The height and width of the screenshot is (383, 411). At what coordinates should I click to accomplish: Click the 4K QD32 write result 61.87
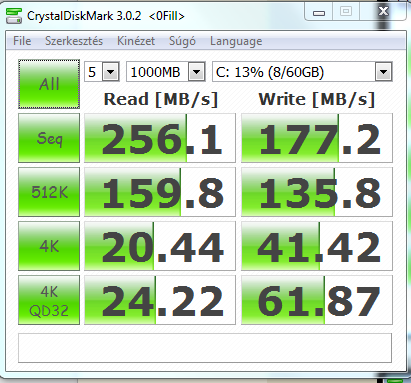317,300
